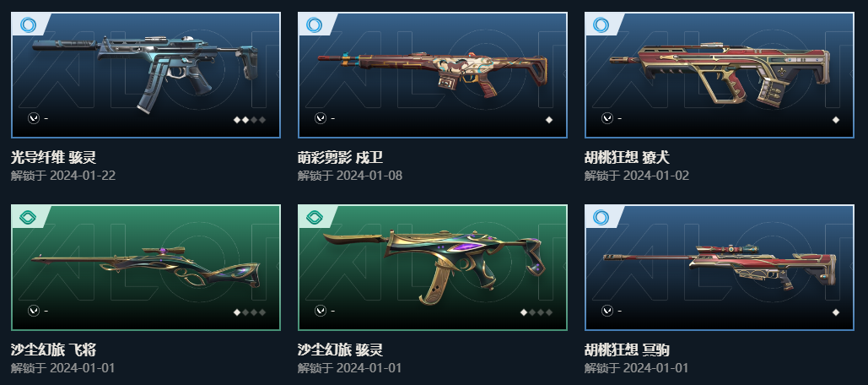Image resolution: width=868 pixels, height=385 pixels.
Task: Click the upgrade level diamonds on 沙尘幻旅 飞将
Action: 249,312
